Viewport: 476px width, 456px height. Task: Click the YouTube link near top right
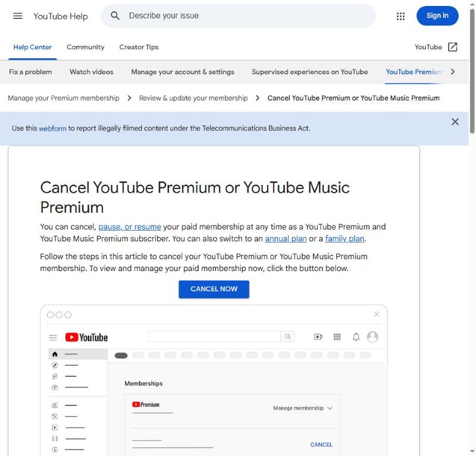tap(428, 47)
